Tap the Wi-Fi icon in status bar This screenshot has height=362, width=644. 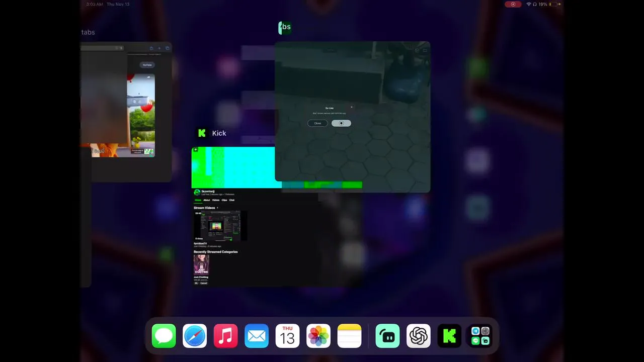click(x=529, y=4)
